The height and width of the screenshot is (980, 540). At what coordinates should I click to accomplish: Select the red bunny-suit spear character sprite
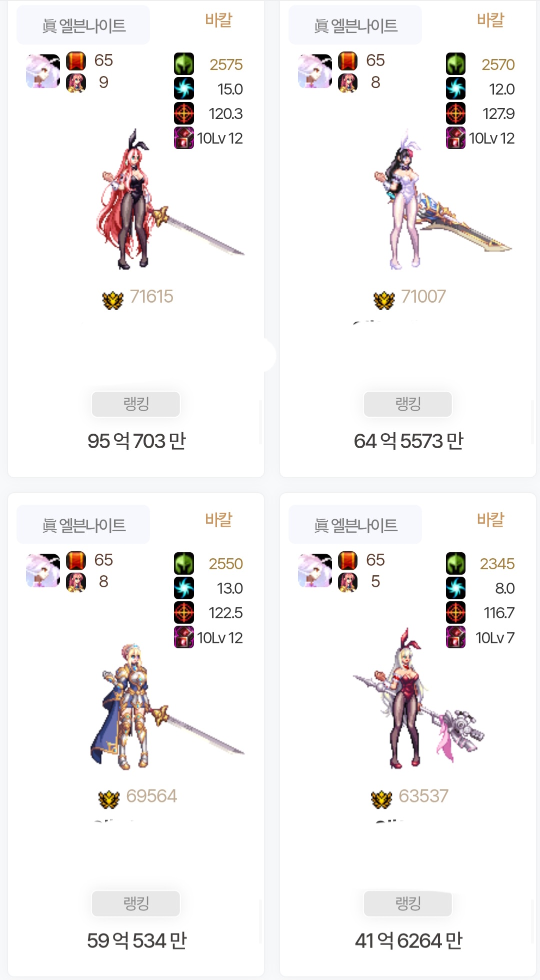pyautogui.click(x=418, y=698)
